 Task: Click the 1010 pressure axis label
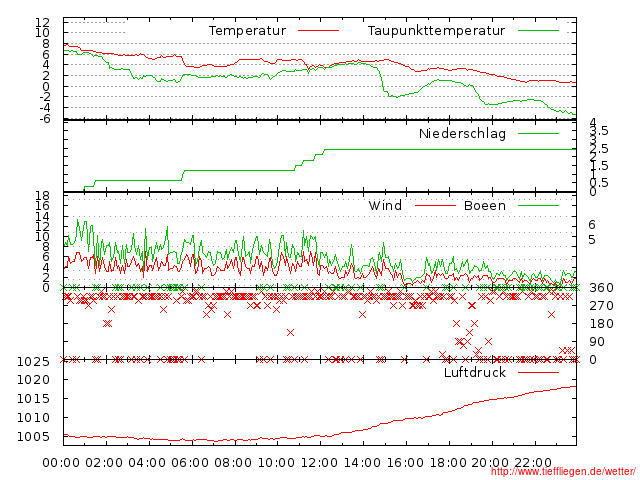[33, 418]
